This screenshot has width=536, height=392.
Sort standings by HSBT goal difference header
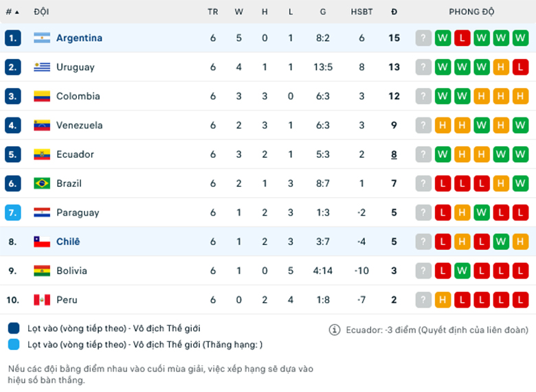(x=361, y=12)
